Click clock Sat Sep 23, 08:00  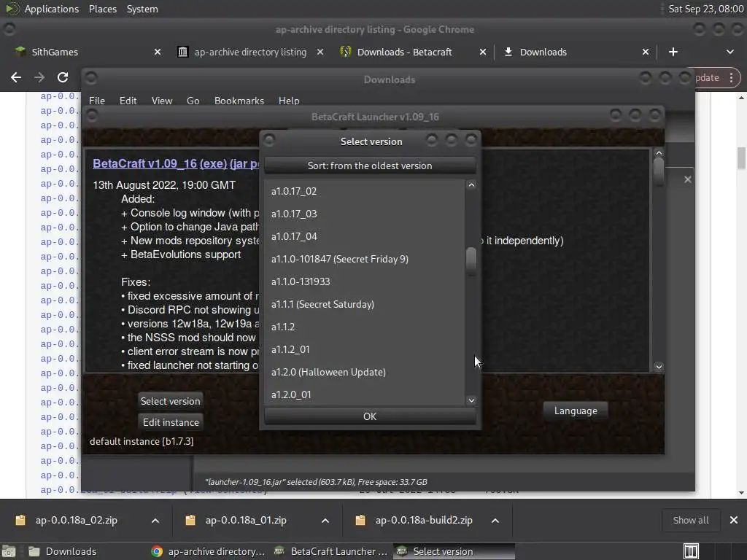coord(705,9)
